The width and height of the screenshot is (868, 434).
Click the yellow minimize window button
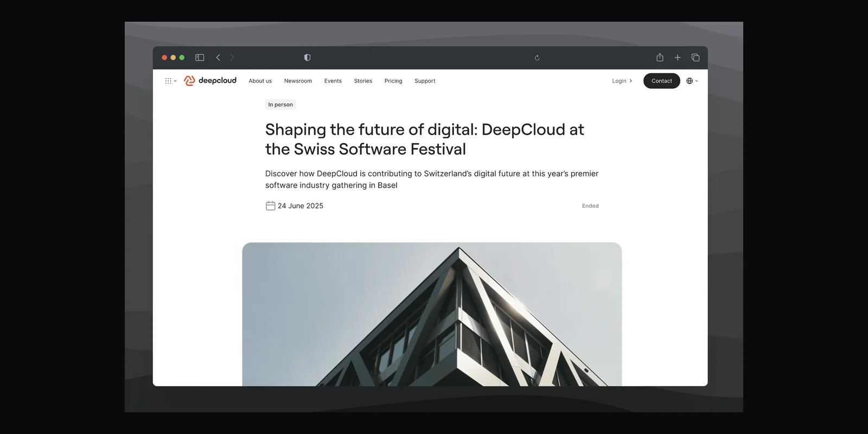coord(173,58)
